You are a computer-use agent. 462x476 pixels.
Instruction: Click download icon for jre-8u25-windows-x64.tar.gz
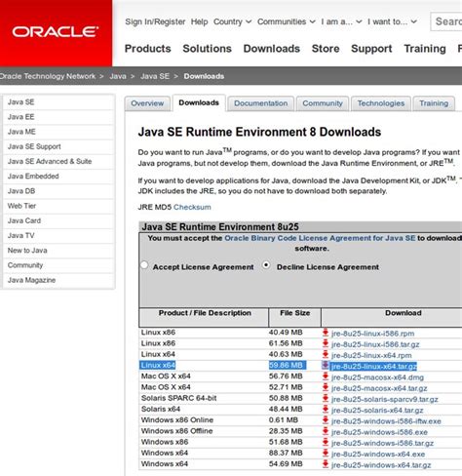click(326, 464)
